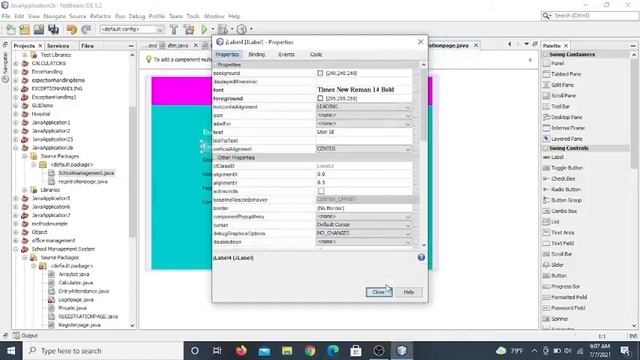Open Microsoft Edge from the taskbar
This screenshot has width=640, height=360.
333,351
